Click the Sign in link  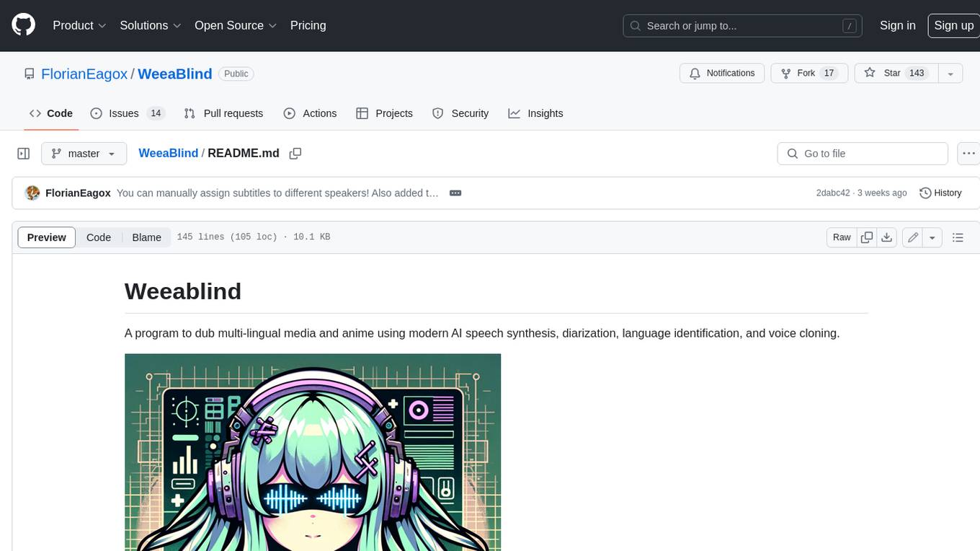tap(897, 25)
